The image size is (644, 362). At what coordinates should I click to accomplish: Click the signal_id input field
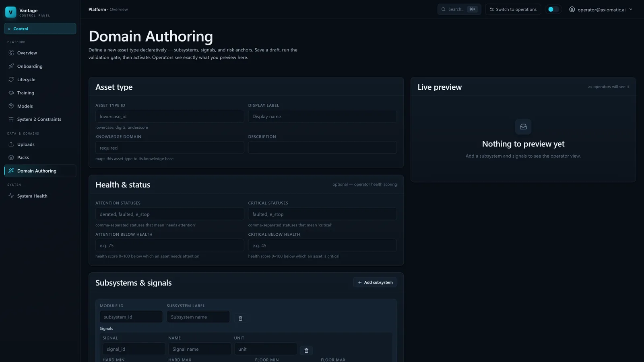point(134,349)
